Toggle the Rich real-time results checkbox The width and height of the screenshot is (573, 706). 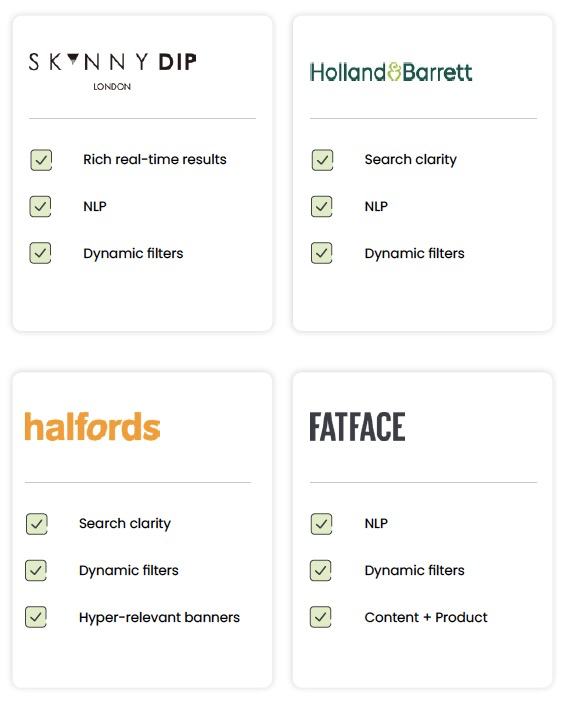pos(41,160)
